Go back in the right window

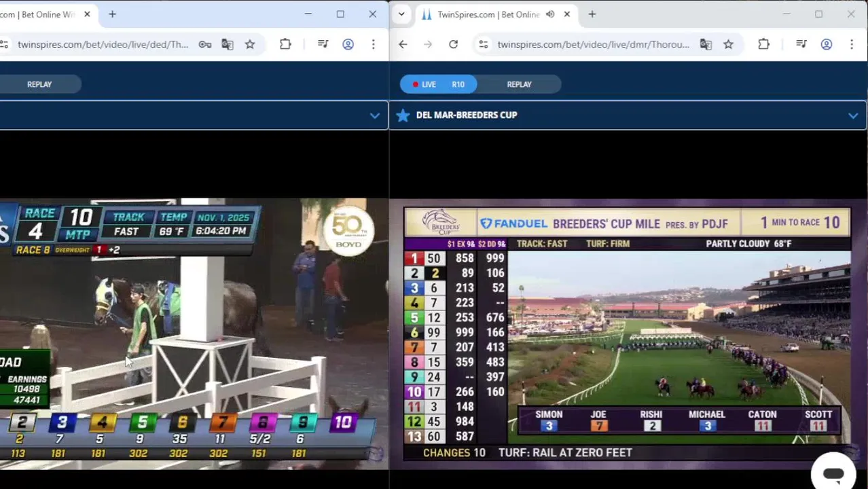click(x=403, y=45)
